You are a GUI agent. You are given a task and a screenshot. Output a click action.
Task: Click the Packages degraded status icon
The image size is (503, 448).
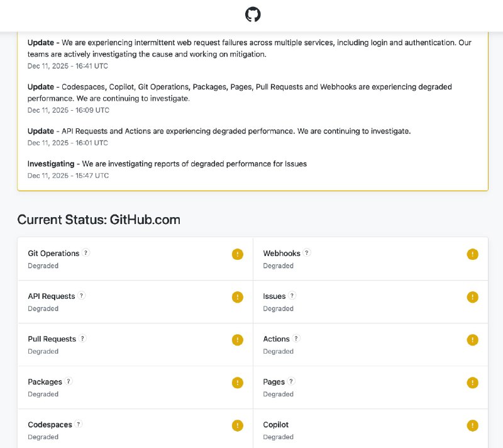pos(238,383)
